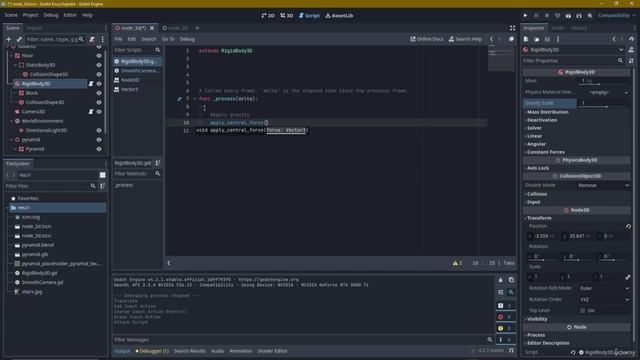Collapse duplicate messages in Output
This screenshot has width=640, height=360.
(x=501, y=292)
